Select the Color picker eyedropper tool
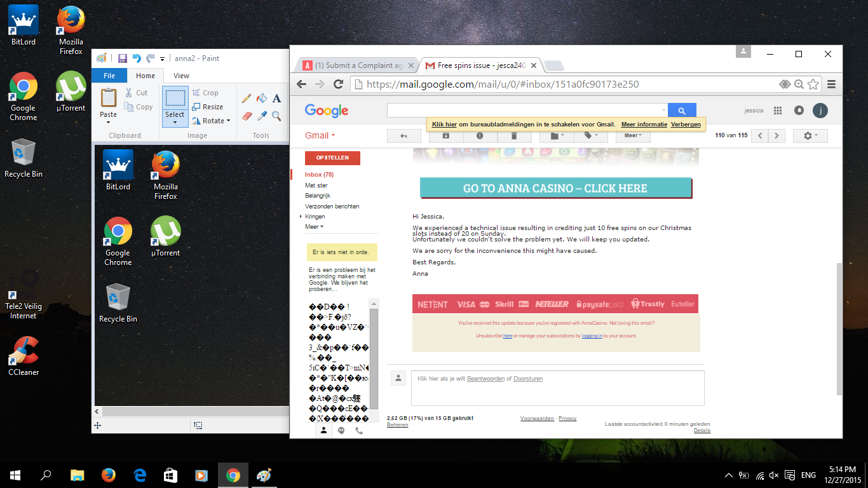The width and height of the screenshot is (868, 488). (x=261, y=116)
